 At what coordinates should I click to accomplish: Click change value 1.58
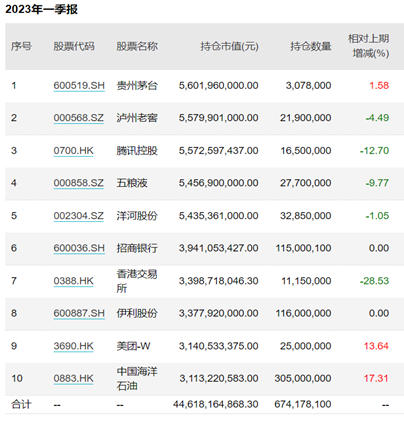pos(379,86)
